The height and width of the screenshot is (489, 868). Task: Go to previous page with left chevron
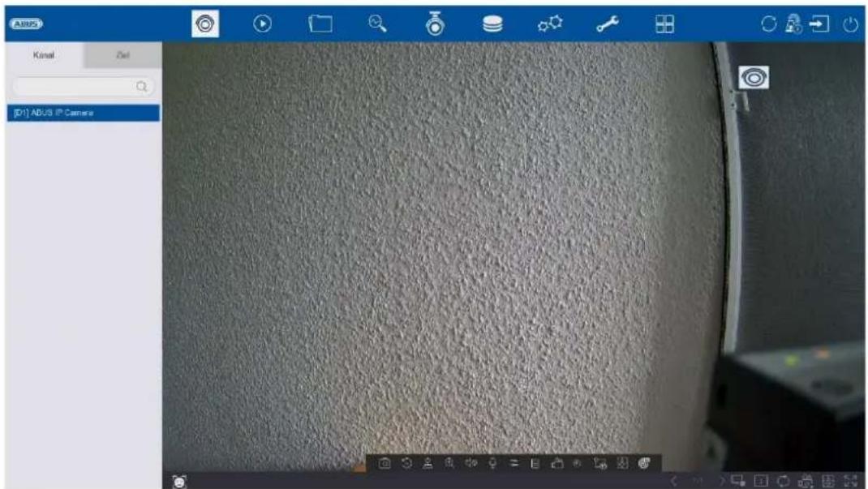(673, 481)
